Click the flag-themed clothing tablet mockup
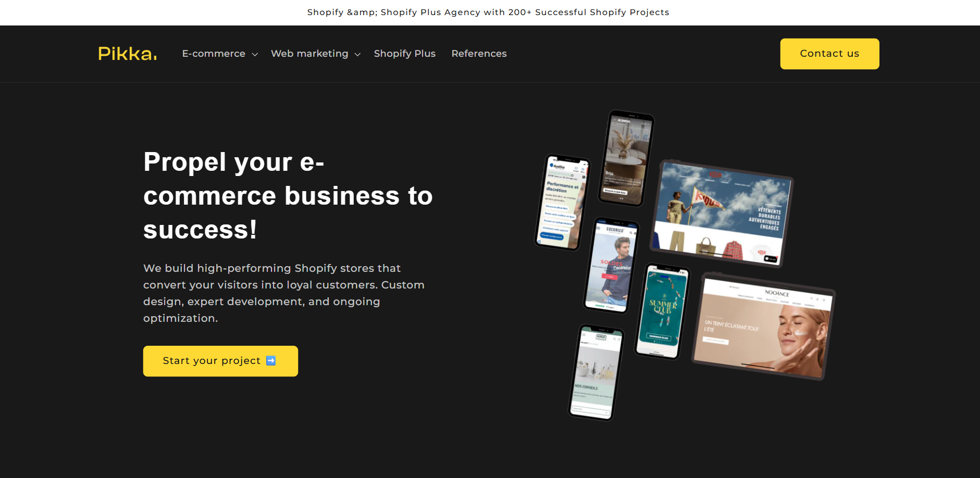 click(722, 213)
